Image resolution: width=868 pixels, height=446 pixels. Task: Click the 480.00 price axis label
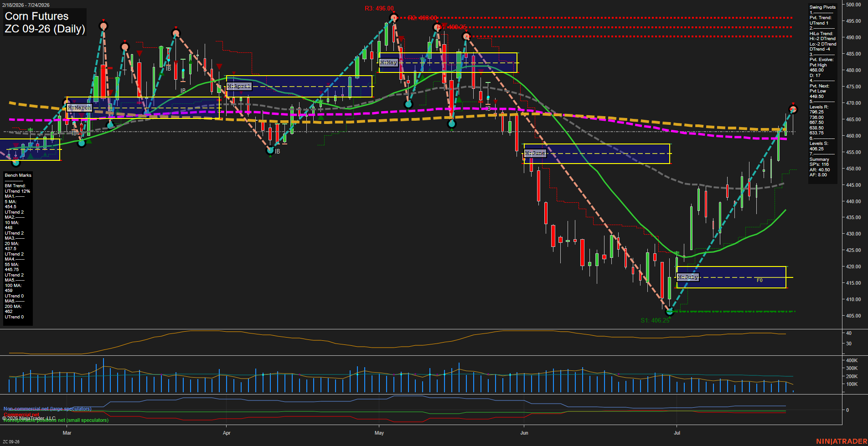pos(853,70)
